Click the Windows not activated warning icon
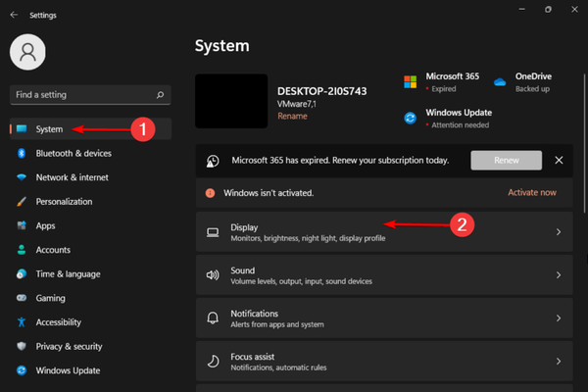The height and width of the screenshot is (392, 588). 210,193
